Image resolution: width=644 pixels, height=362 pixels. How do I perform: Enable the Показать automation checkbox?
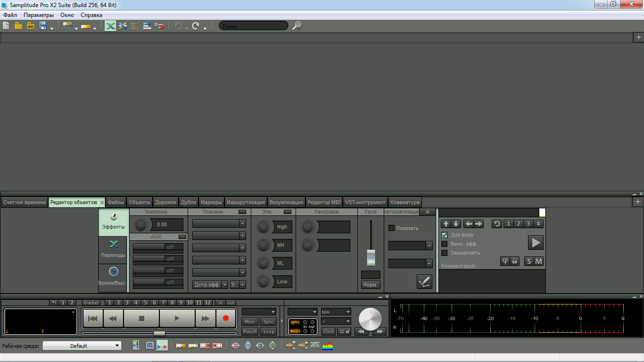click(x=391, y=228)
